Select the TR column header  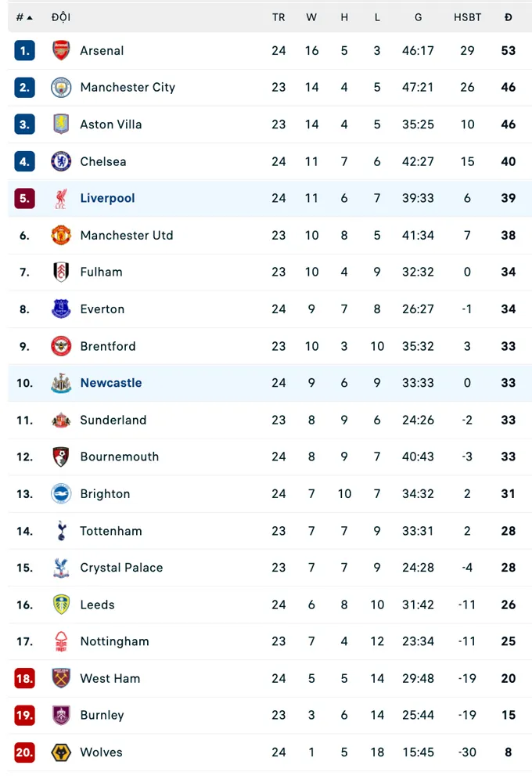[x=279, y=16]
